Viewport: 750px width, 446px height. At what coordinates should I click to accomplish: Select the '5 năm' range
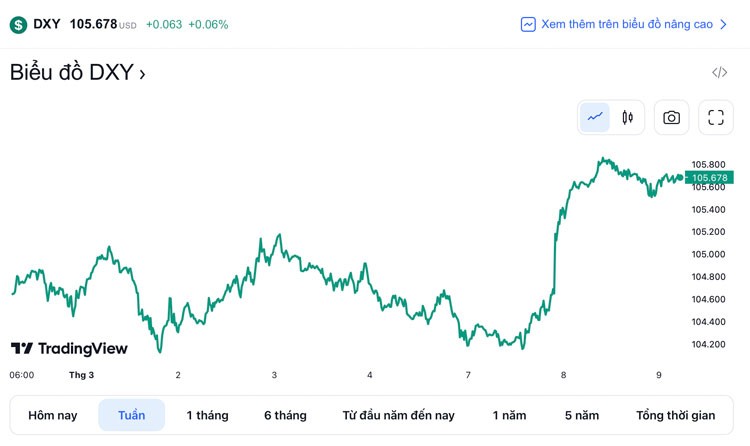[581, 415]
